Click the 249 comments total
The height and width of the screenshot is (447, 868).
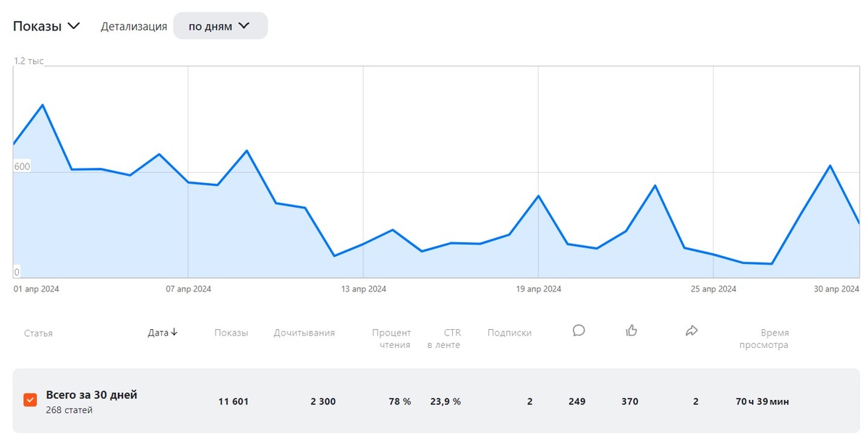pyautogui.click(x=577, y=401)
